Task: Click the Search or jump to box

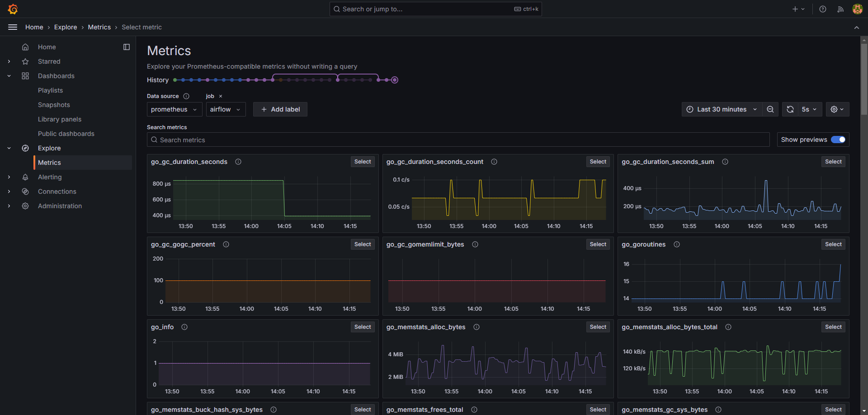Action: point(435,9)
